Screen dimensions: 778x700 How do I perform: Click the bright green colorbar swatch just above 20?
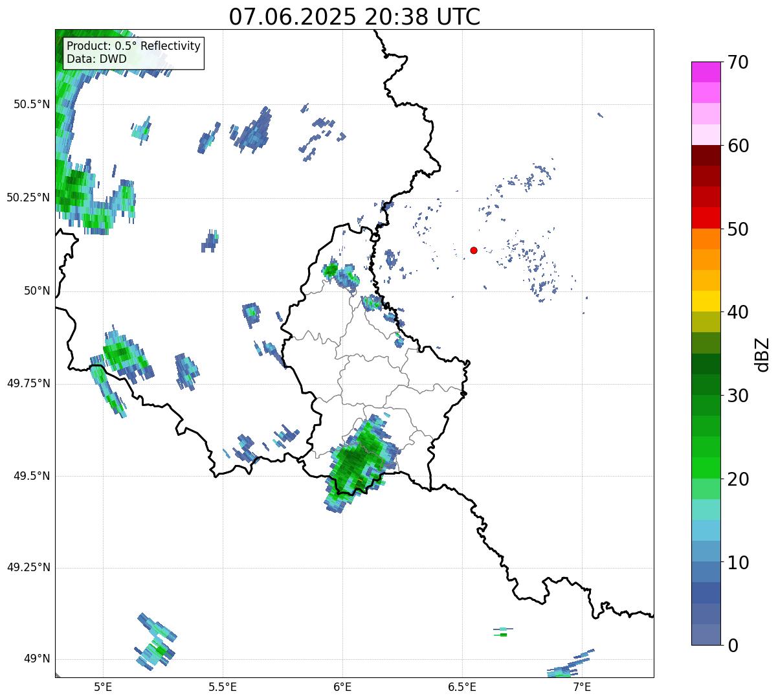(x=706, y=468)
